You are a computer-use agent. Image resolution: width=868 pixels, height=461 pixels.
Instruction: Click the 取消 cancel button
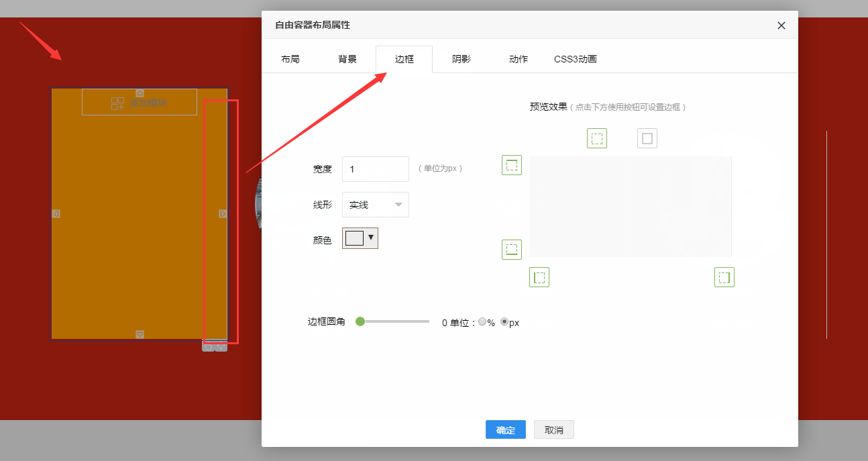click(554, 430)
